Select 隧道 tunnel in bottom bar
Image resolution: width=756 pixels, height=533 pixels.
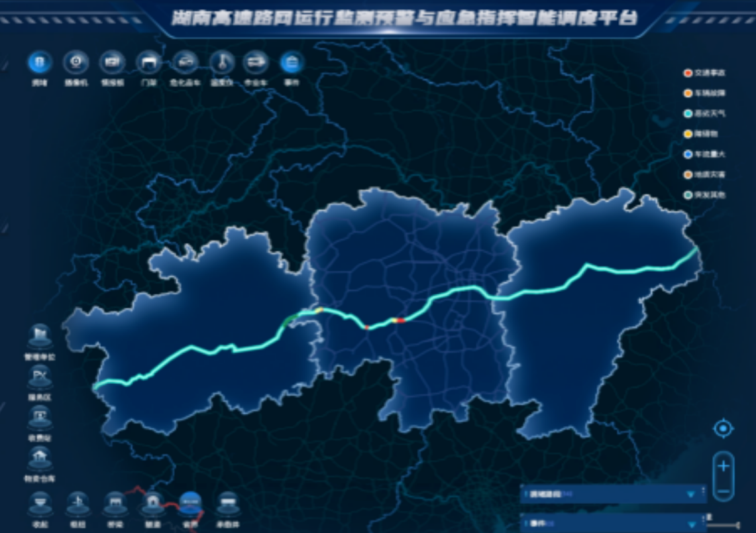tap(152, 504)
